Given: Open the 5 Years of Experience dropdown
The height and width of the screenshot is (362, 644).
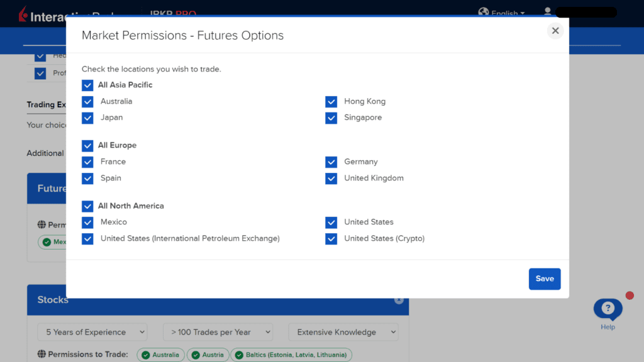Looking at the screenshot, I should click(x=92, y=332).
